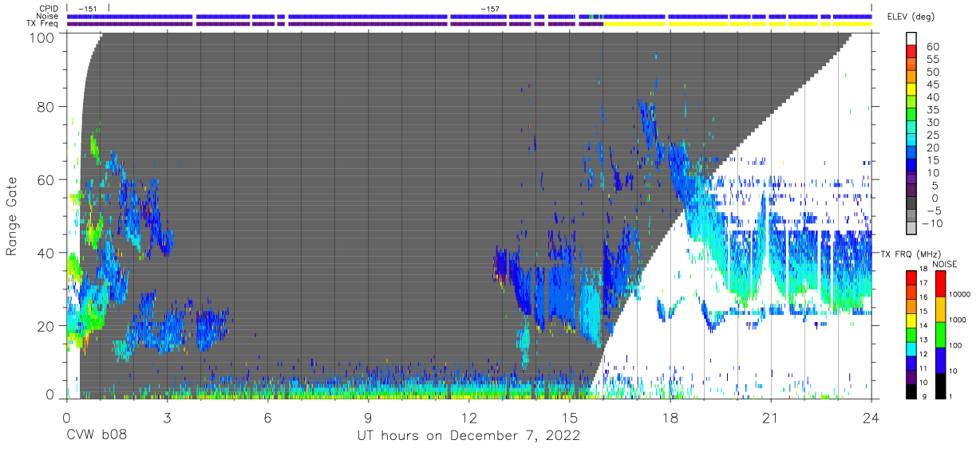
Task: Pick the dark gray segment of ELEV colorbar
Action: tap(912, 202)
